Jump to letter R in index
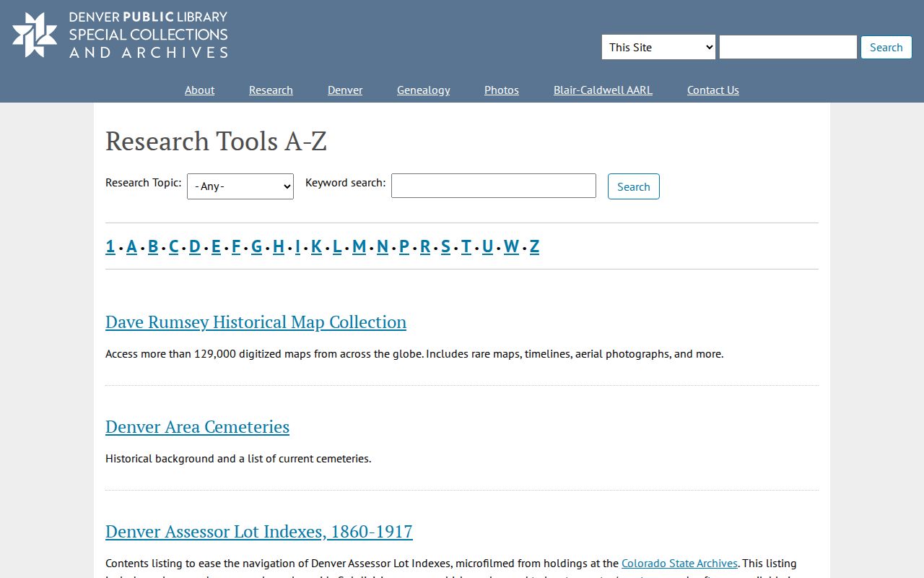The height and width of the screenshot is (578, 924). (425, 246)
